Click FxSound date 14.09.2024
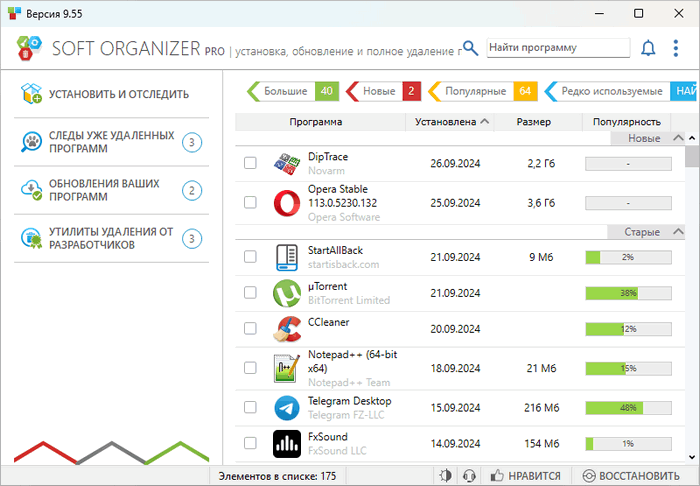The width and height of the screenshot is (700, 486). [x=455, y=444]
